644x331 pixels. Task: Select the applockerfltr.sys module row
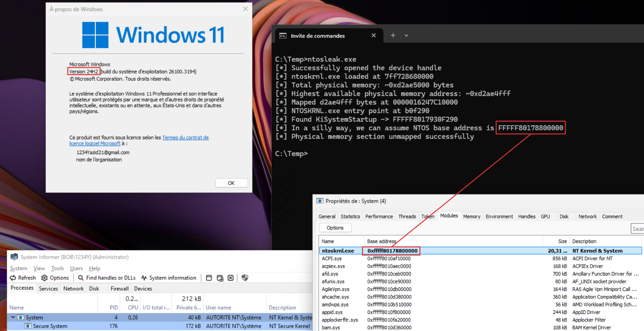[x=481, y=320]
